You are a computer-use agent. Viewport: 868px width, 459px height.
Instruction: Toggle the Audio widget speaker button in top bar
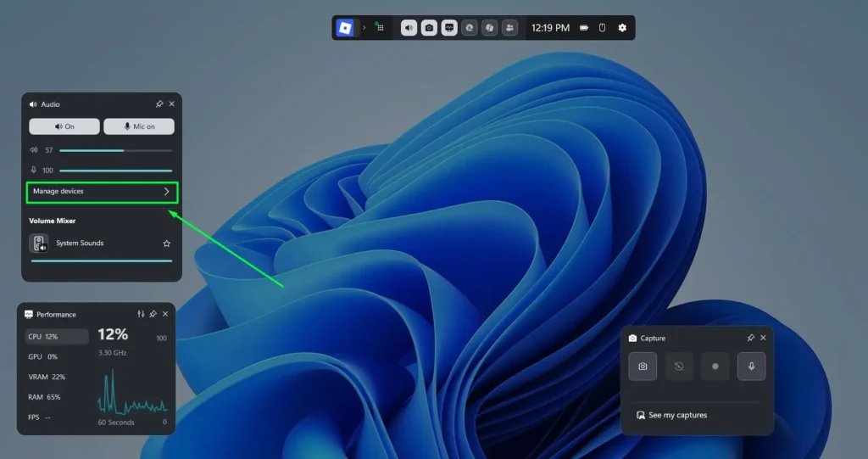tap(409, 28)
